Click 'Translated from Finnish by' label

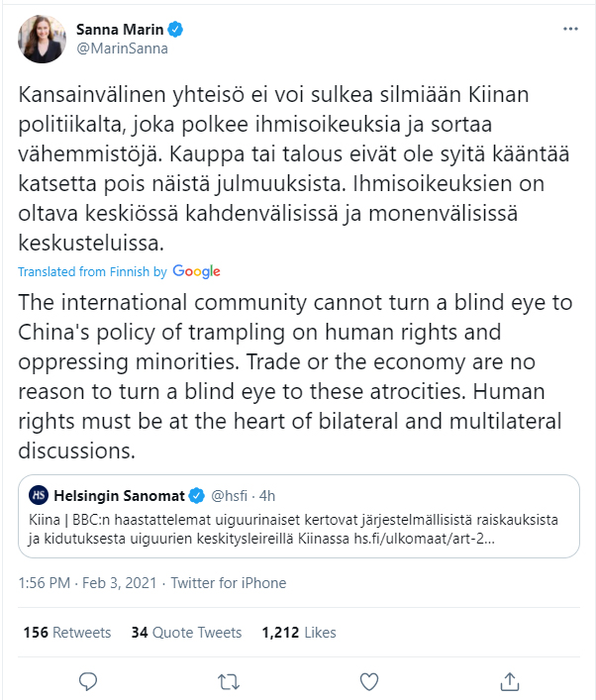point(92,271)
